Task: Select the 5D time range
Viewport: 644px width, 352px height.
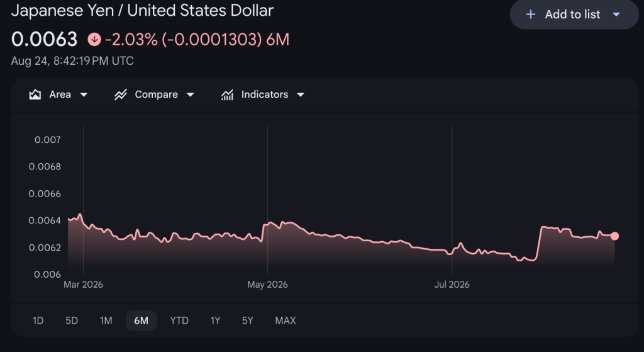Action: point(72,321)
